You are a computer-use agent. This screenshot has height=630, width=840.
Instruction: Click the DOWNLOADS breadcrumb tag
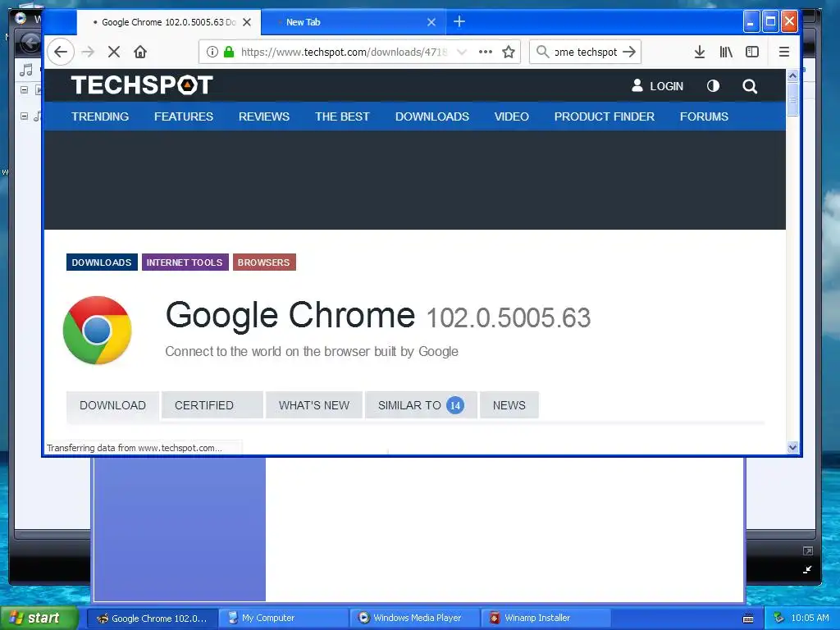pyautogui.click(x=102, y=262)
